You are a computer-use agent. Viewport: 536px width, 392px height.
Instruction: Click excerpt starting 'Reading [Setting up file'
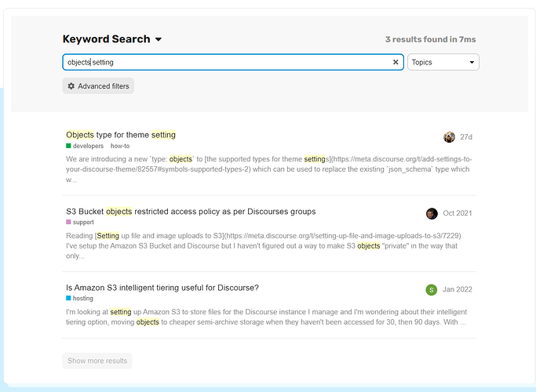pyautogui.click(x=264, y=245)
